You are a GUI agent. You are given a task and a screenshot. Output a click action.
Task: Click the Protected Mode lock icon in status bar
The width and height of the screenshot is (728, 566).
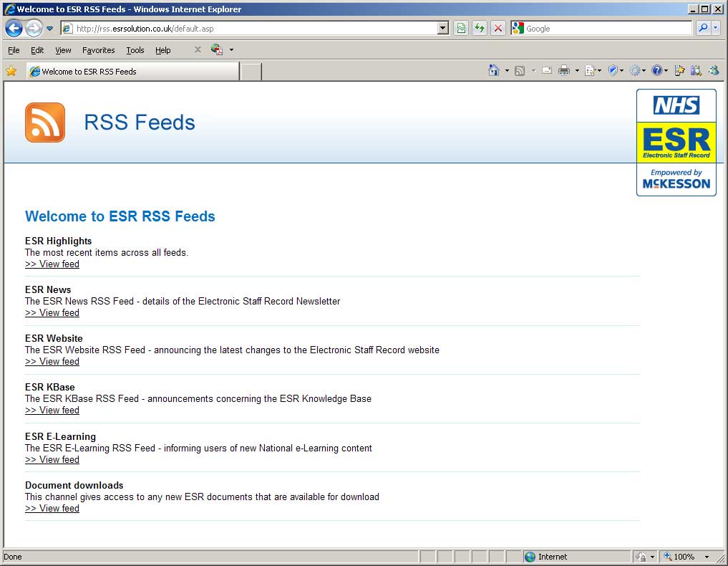click(641, 557)
